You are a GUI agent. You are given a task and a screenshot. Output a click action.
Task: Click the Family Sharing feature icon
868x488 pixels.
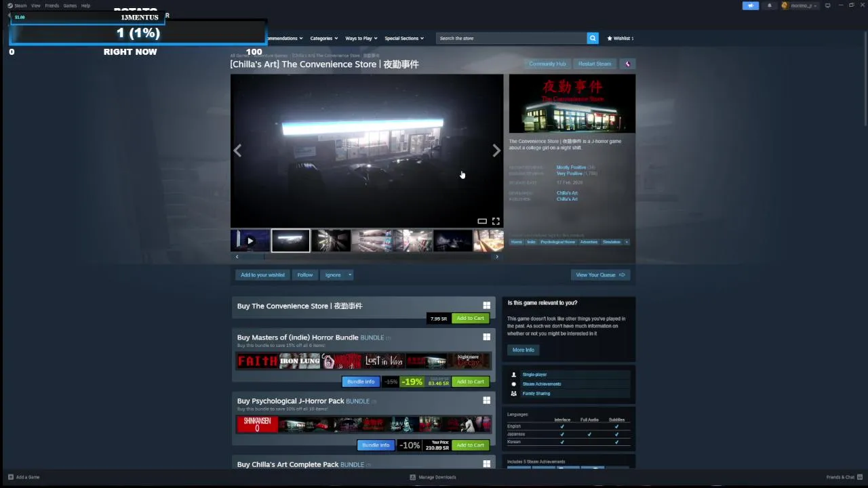(513, 393)
